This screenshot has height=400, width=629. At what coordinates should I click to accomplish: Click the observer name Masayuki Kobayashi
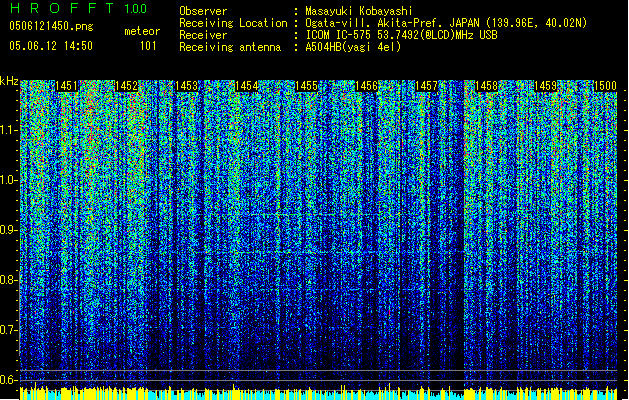pos(359,11)
